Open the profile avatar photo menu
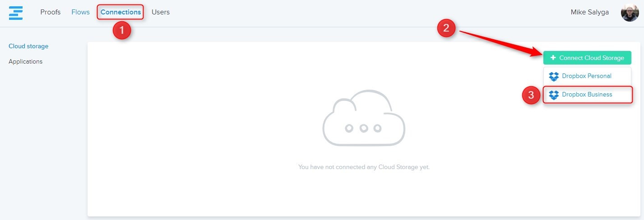This screenshot has height=220, width=644. [x=630, y=13]
